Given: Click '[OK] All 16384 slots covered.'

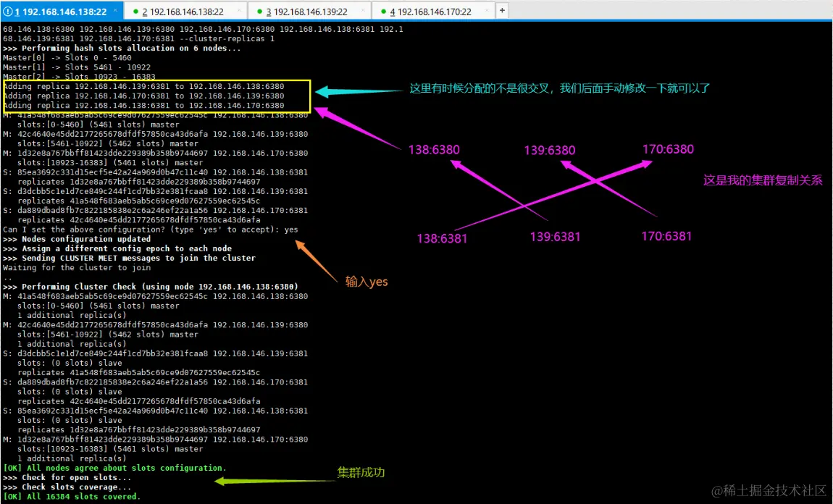Looking at the screenshot, I should click(72, 497).
